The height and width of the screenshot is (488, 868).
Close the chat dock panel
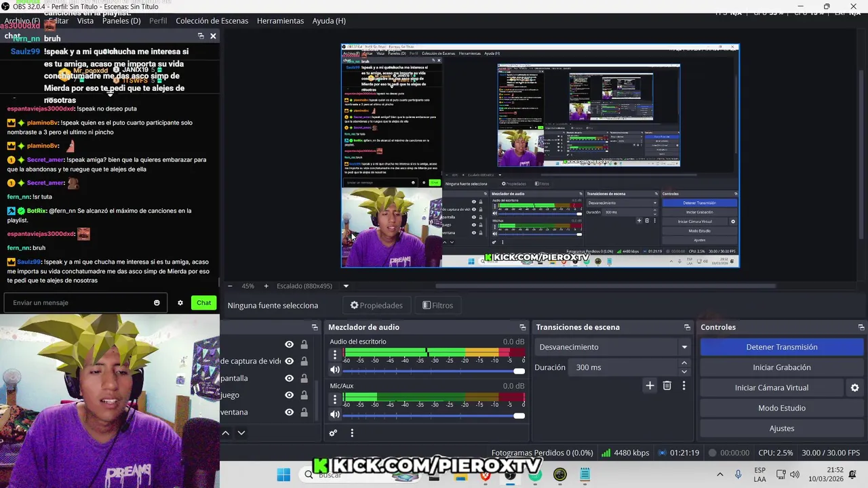(213, 36)
